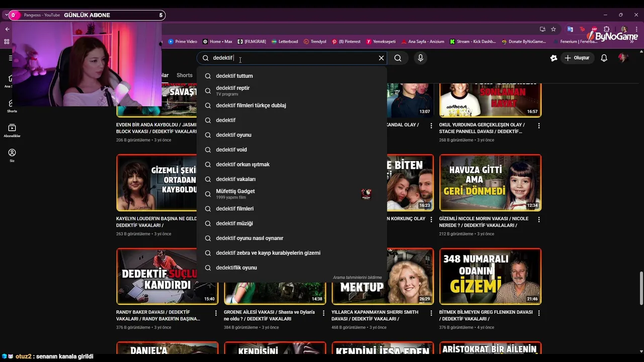Open the Letterboxd bookmark
The height and width of the screenshot is (362, 644).
click(285, 41)
